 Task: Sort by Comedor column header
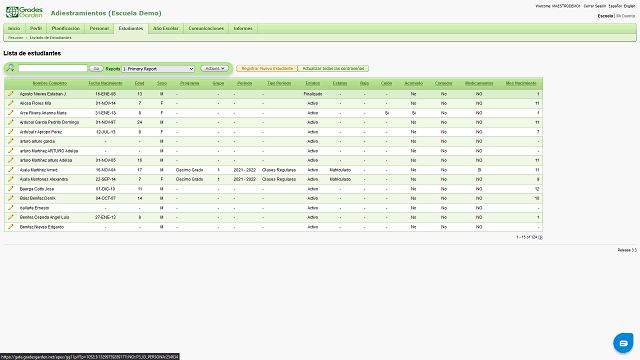[x=444, y=83]
